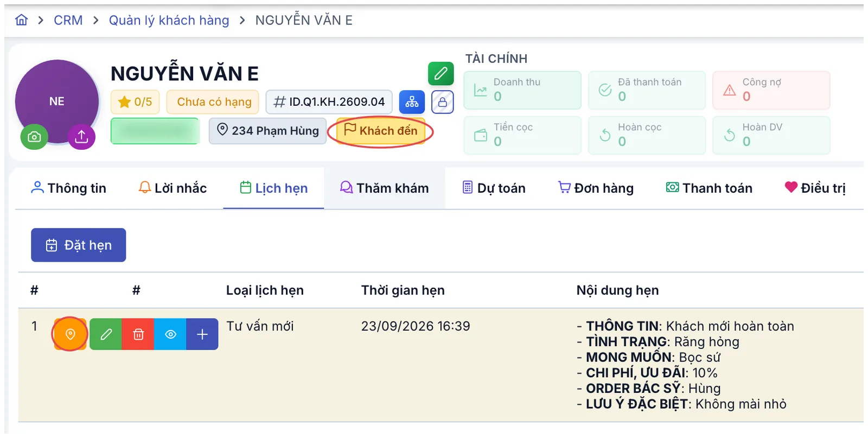This screenshot has height=438, width=868.
Task: Open the Doanh thu finance card
Action: [x=522, y=90]
